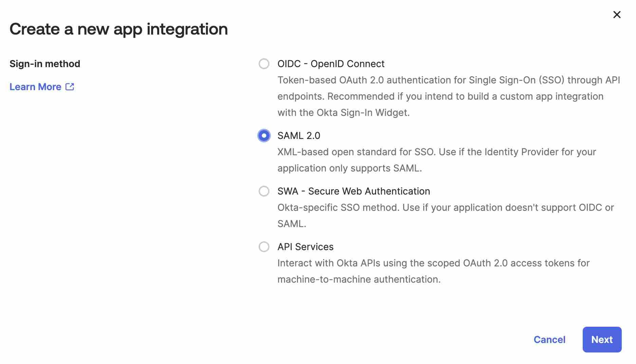Cancel the app integration creation

[x=549, y=340]
